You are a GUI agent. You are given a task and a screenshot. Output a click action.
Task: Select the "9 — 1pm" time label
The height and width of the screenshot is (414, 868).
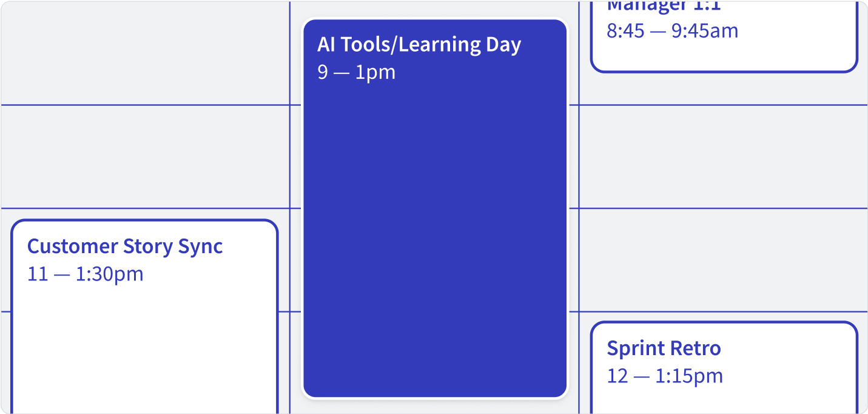pos(356,72)
